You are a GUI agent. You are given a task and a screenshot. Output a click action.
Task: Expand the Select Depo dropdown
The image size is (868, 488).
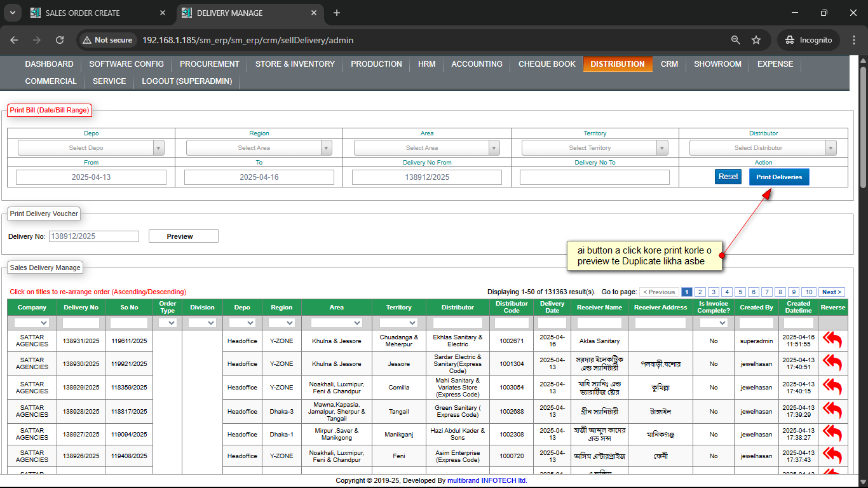pyautogui.click(x=91, y=148)
